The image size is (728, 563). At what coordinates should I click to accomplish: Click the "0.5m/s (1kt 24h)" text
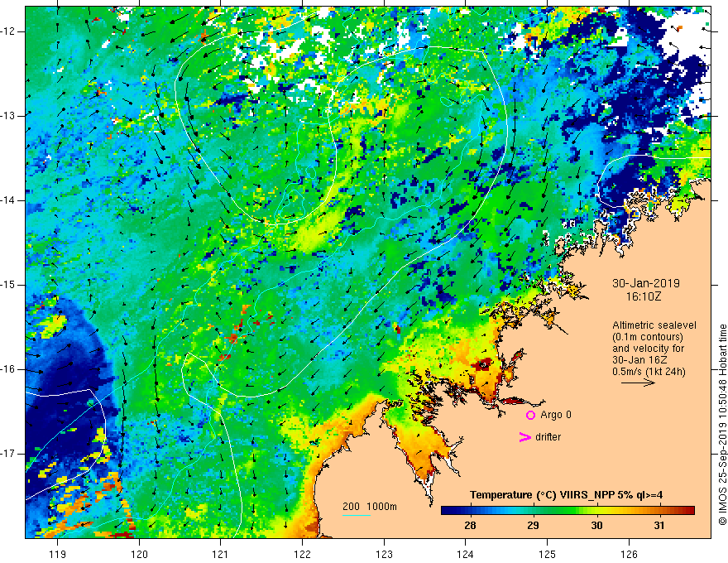[649, 372]
